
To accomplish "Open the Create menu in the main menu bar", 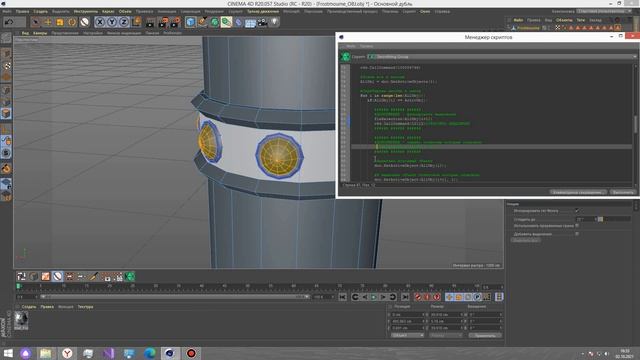I will pyautogui.click(x=40, y=11).
